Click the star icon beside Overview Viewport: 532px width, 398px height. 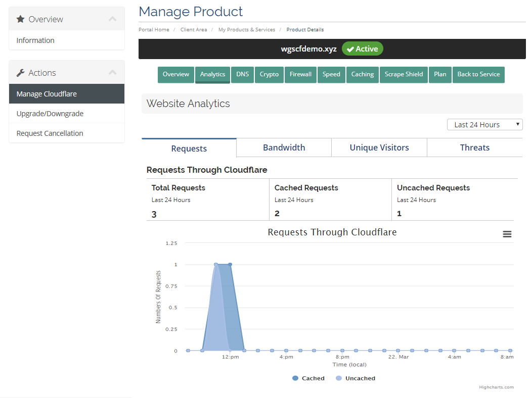[21, 19]
